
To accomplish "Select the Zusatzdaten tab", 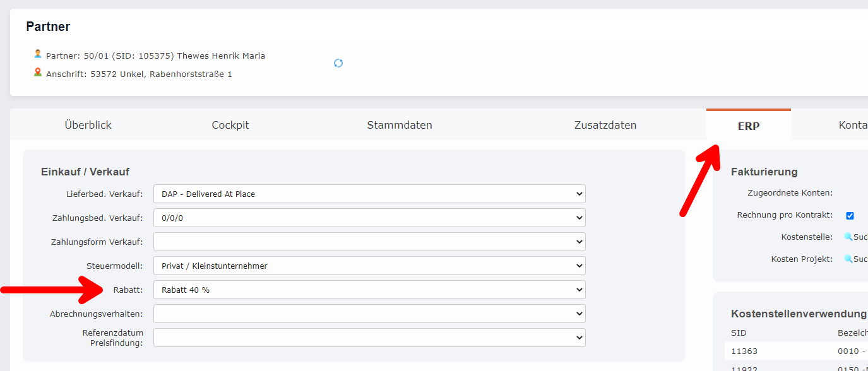I will point(605,125).
